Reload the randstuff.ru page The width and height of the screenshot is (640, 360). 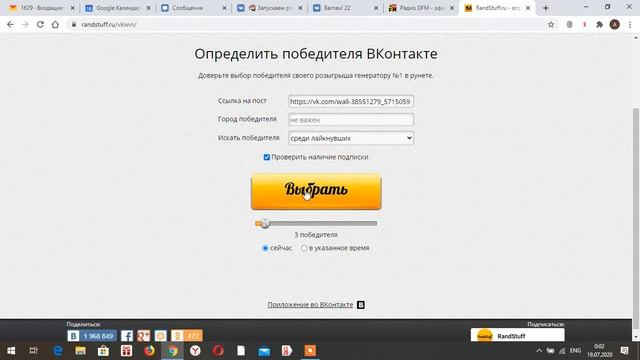coord(40,24)
